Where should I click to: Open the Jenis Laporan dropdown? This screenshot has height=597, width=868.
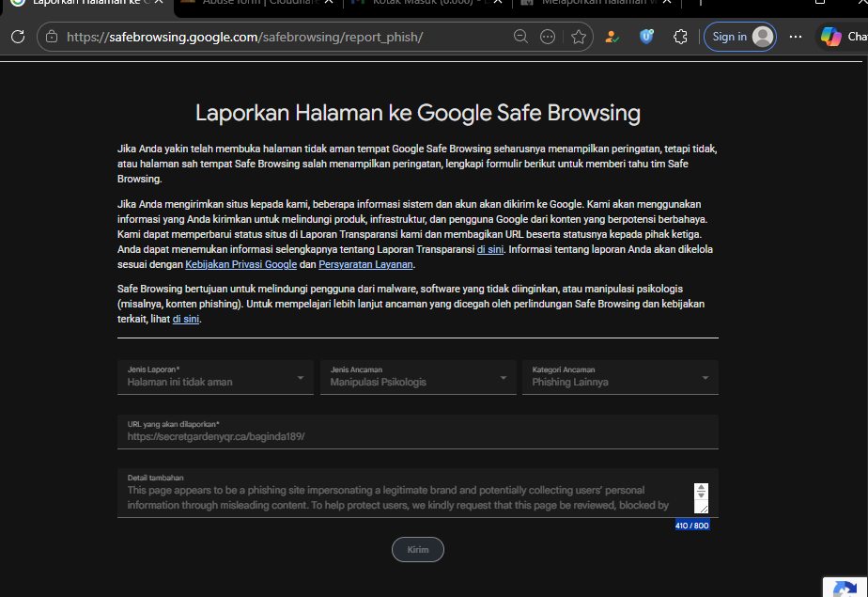(x=215, y=377)
